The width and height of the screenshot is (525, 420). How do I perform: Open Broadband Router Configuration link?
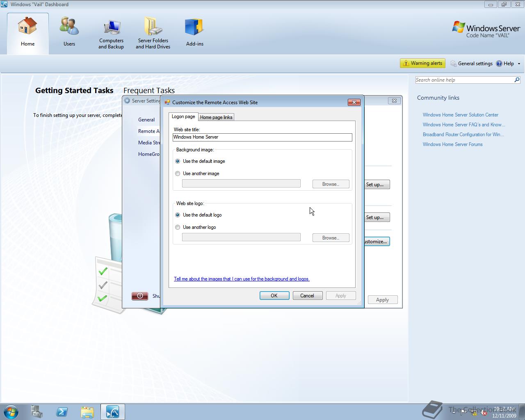click(x=463, y=135)
